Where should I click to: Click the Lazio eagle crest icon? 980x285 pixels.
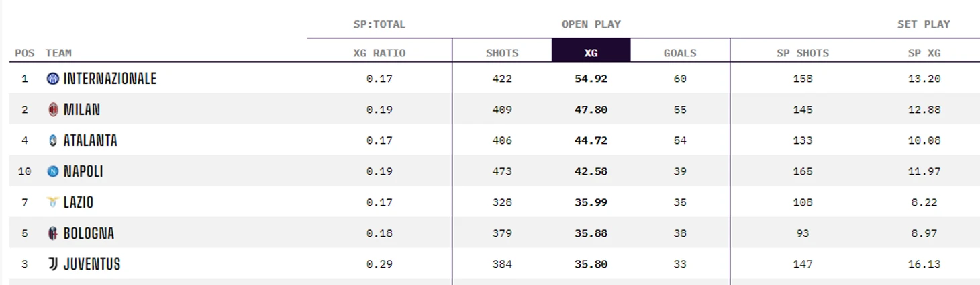point(53,202)
